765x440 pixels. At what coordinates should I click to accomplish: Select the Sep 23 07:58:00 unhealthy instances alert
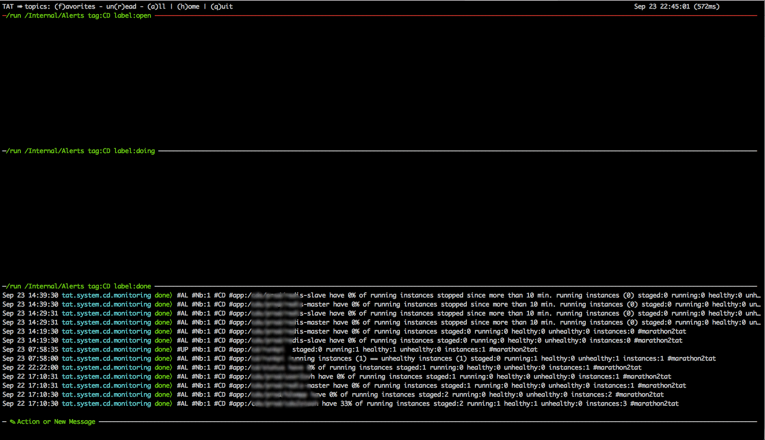tap(359, 359)
